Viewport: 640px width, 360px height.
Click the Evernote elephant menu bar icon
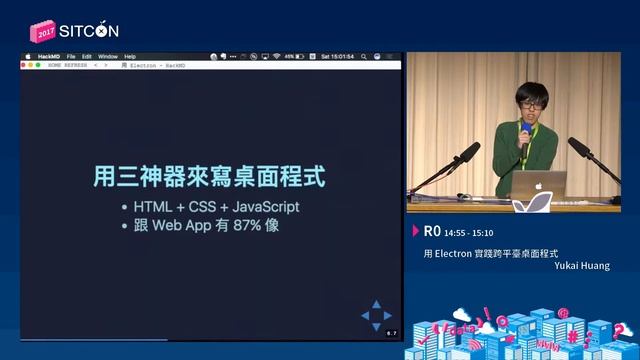click(223, 56)
